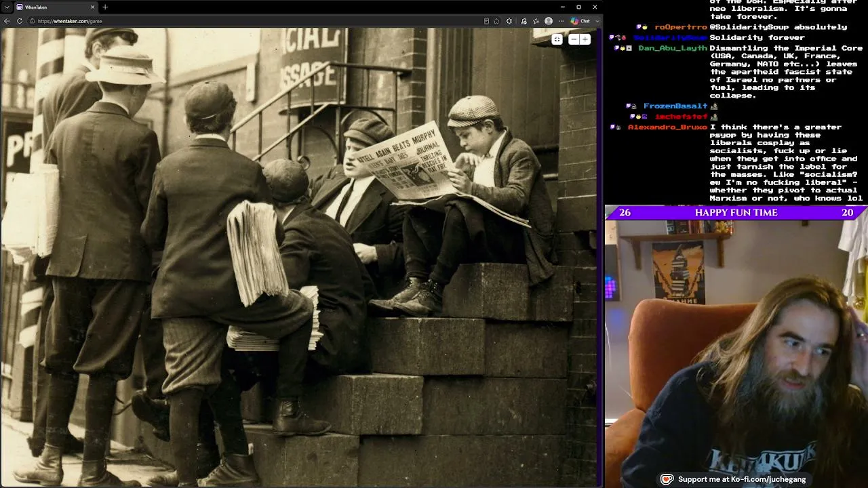Open a new browser tab
Image resolution: width=868 pixels, height=488 pixels.
(105, 7)
